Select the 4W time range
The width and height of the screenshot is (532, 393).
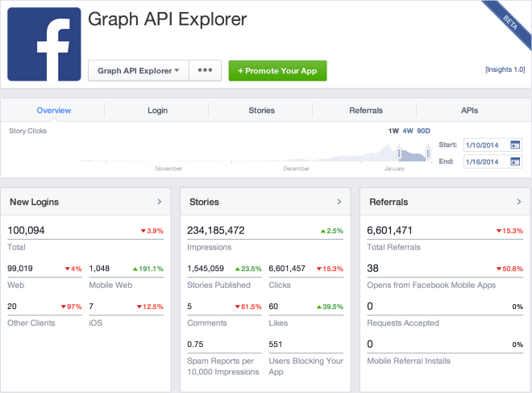click(x=408, y=131)
